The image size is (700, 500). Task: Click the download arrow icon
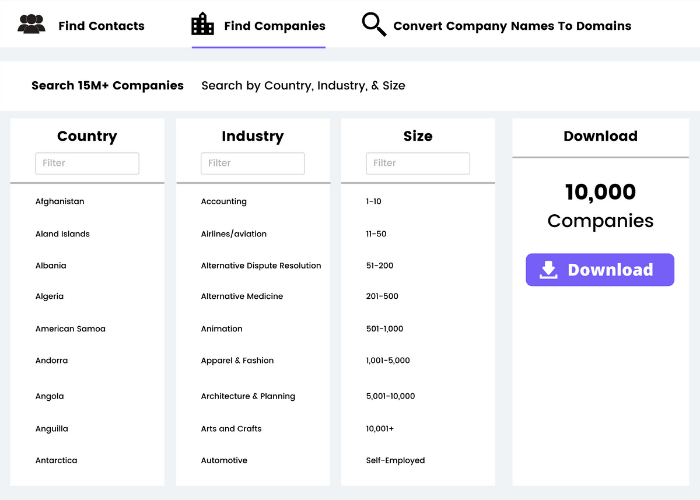[548, 270]
